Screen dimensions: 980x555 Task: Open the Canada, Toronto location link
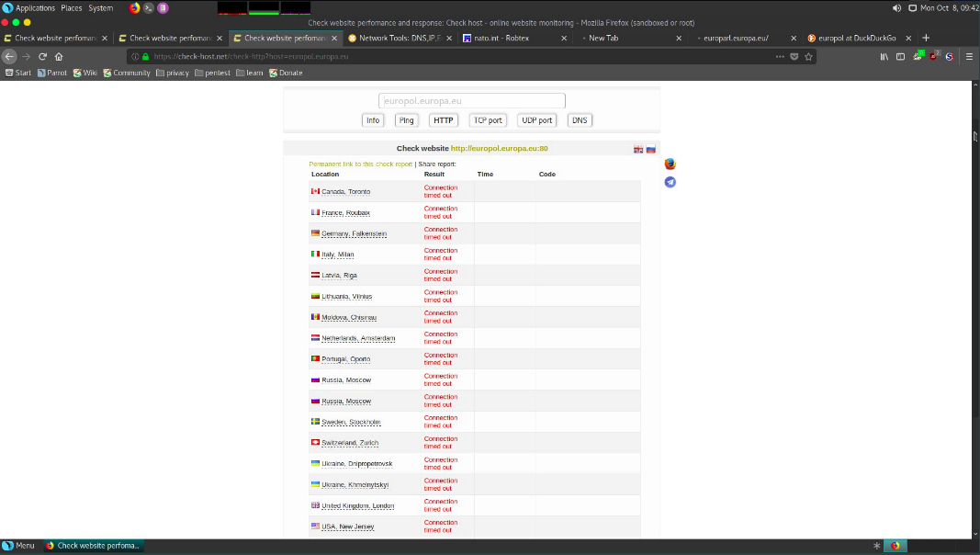345,192
